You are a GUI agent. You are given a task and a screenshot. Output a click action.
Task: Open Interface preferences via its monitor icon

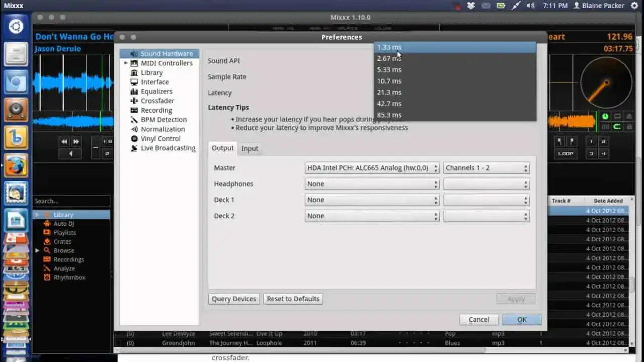[134, 82]
